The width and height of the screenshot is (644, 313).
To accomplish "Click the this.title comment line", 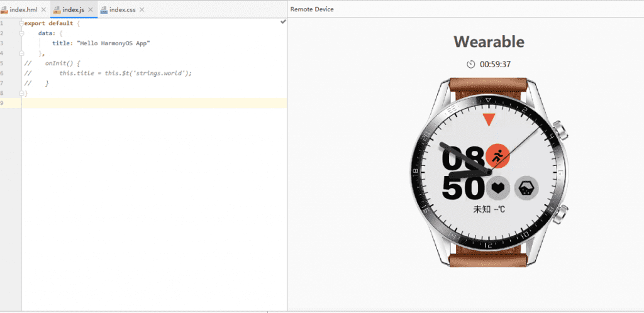I will point(125,73).
